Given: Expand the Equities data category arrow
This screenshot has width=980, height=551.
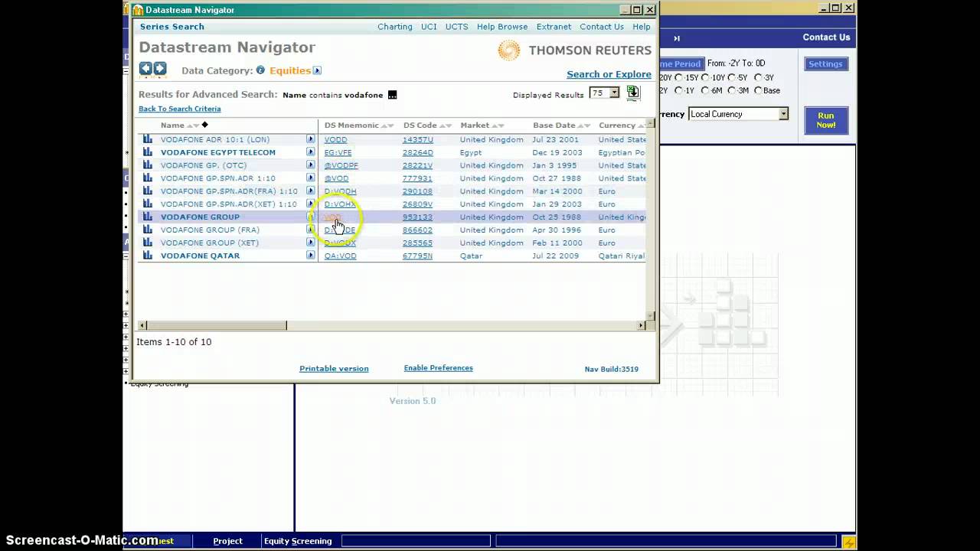Looking at the screenshot, I should (317, 70).
